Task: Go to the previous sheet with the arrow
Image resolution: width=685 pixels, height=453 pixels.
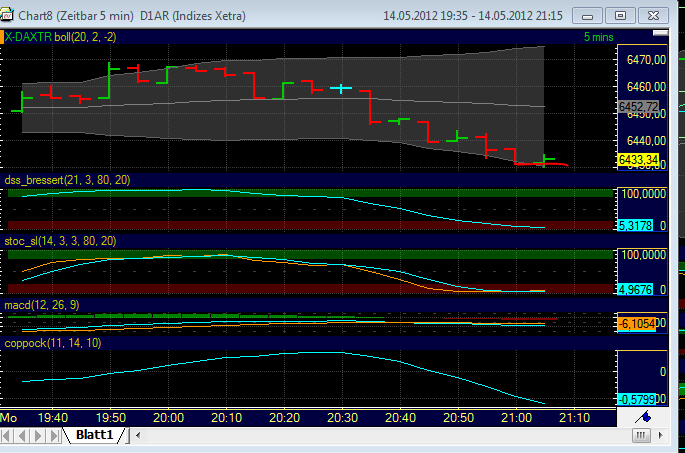Action: (22, 435)
